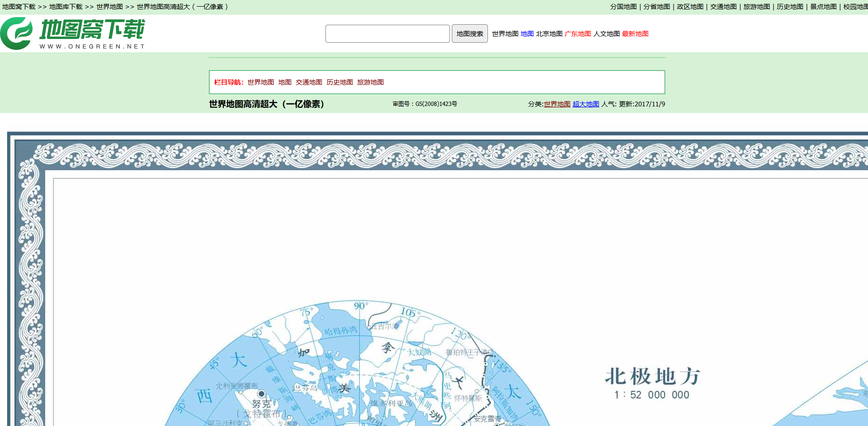This screenshot has height=426, width=868.
Task: Go to 交通地图 in top menu
Action: [x=723, y=7]
